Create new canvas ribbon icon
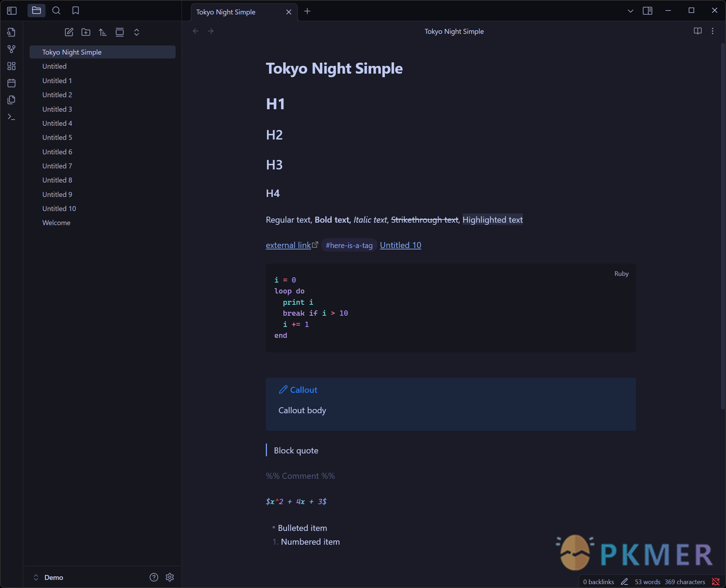Image resolution: width=726 pixels, height=588 pixels. pyautogui.click(x=11, y=66)
